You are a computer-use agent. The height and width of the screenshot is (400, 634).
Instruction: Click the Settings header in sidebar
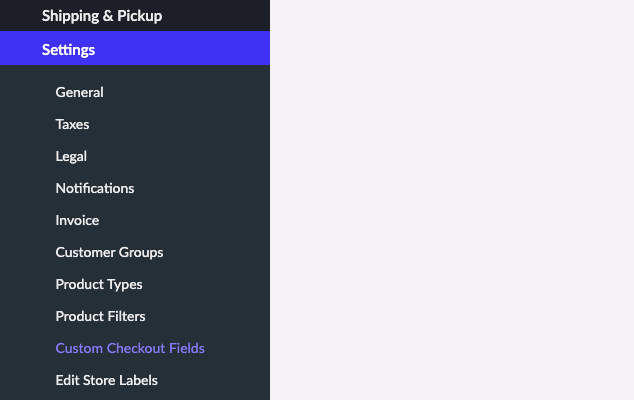click(x=69, y=49)
